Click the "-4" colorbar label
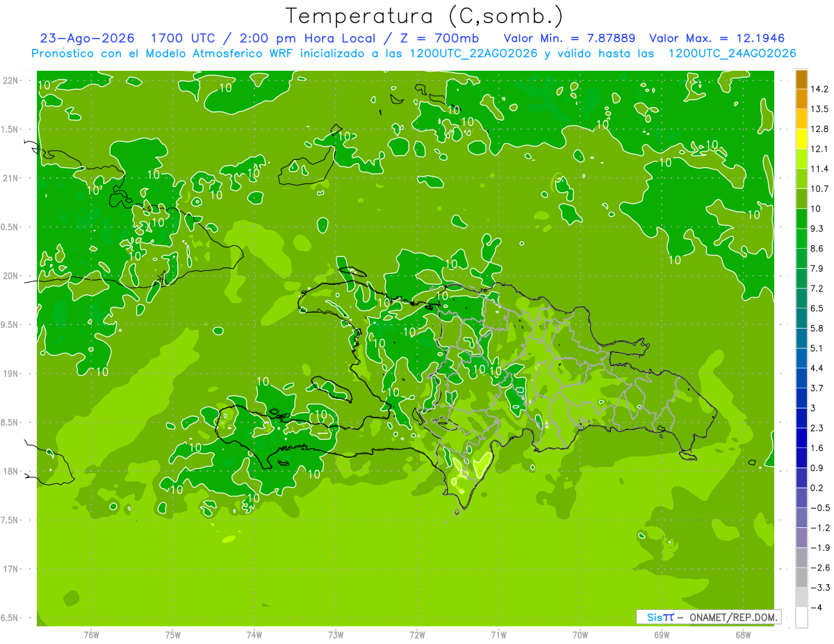 [816, 608]
